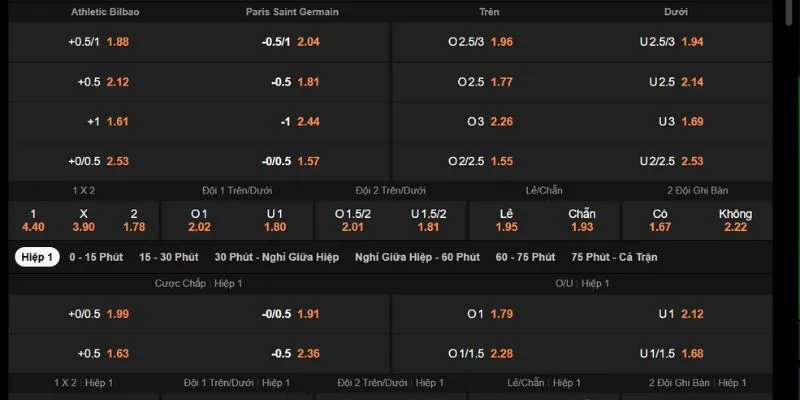800x400 pixels.
Task: Bet on draw X at 3.90
Action: (x=84, y=220)
